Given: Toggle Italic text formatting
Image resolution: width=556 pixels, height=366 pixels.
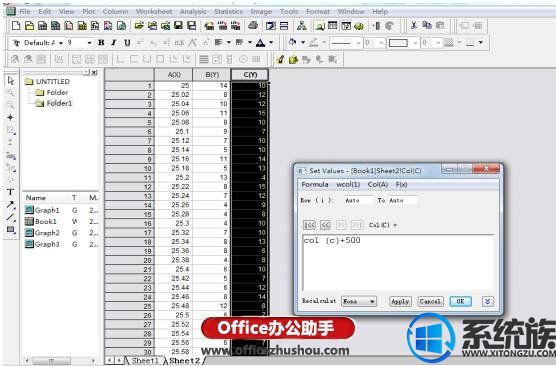Looking at the screenshot, I should pos(114,43).
